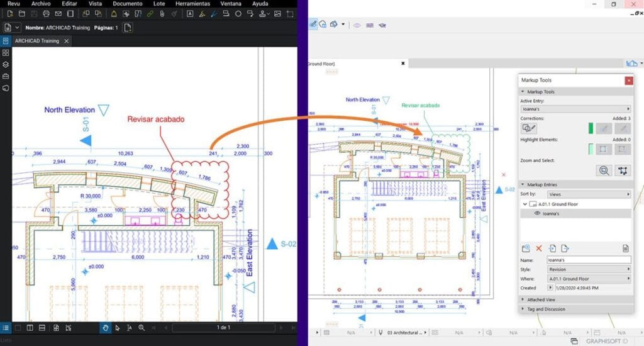Open the Herramientas menu
This screenshot has width=644, height=346.
click(192, 3)
